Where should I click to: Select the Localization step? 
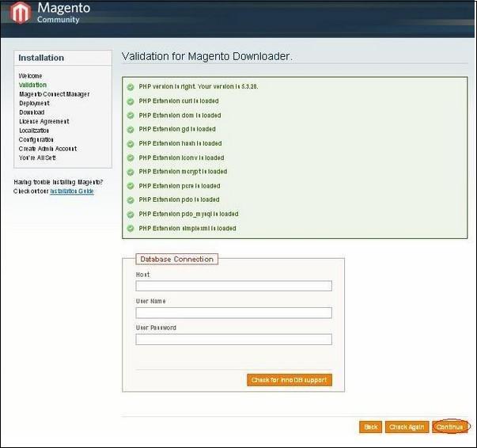click(x=34, y=131)
